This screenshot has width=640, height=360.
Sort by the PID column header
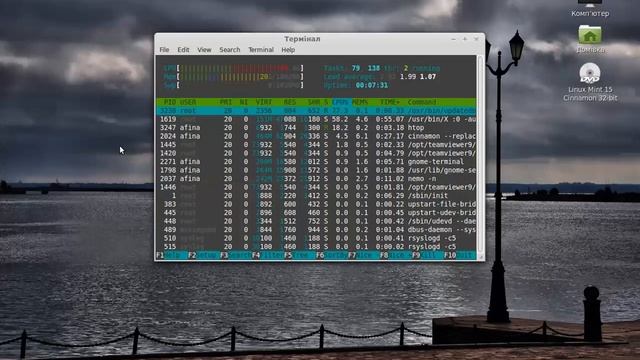coord(170,102)
